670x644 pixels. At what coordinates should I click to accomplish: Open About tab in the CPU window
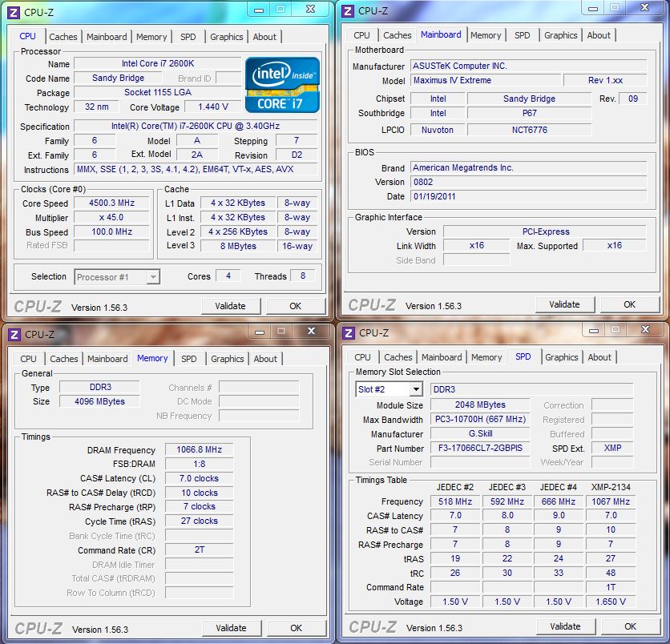(x=264, y=37)
